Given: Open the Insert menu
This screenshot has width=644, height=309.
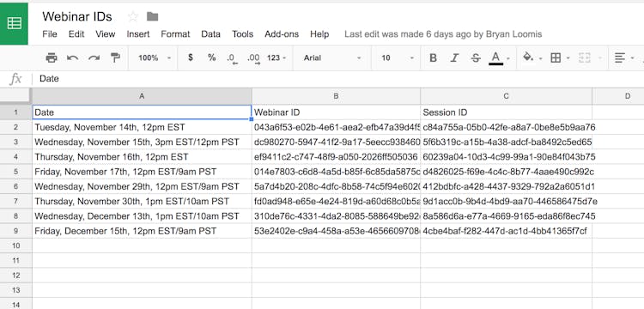Looking at the screenshot, I should 138,34.
